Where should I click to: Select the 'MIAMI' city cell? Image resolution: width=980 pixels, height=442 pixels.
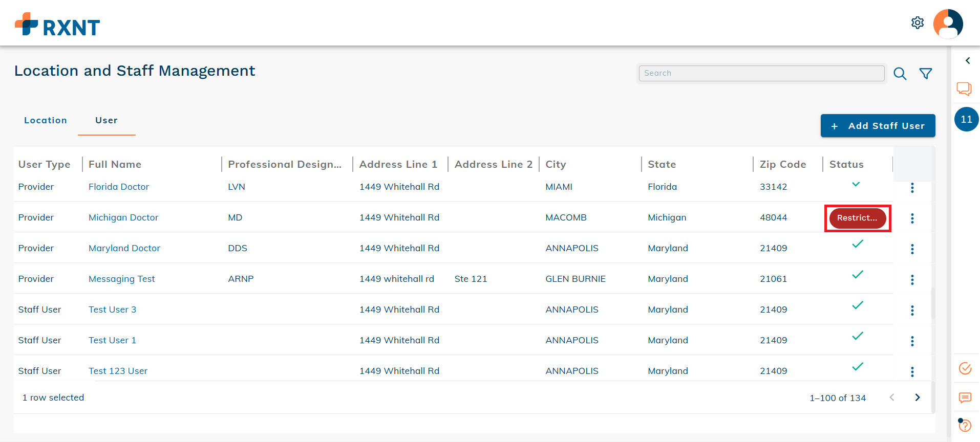pos(559,187)
